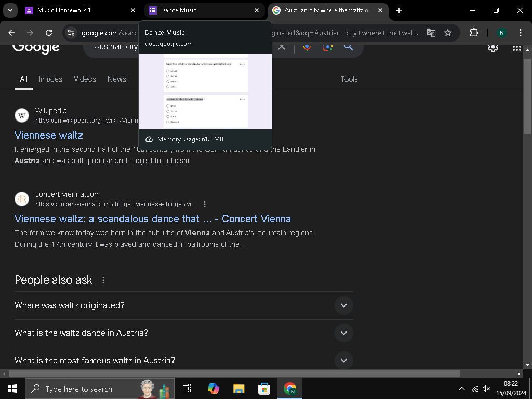Screen dimensions: 532x399
Task: Switch to Videos results
Action: coord(85,79)
